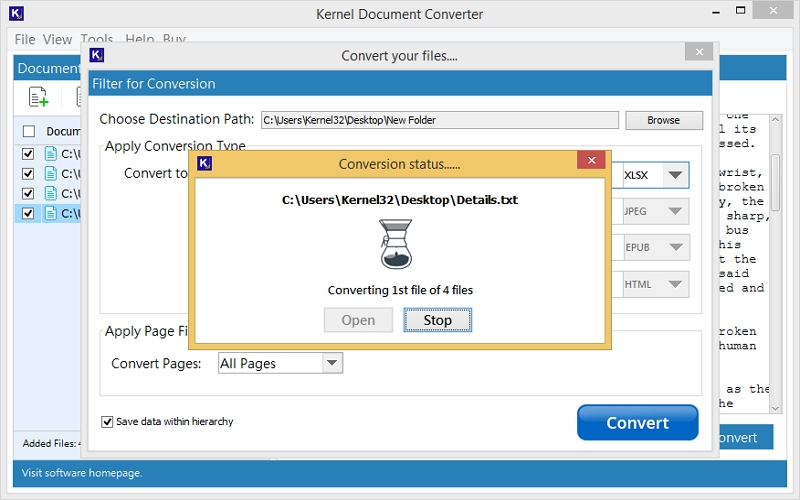Screen dimensions: 800x500
Task: Click the preview pane scroll down arrow
Action: pyautogui.click(x=776, y=408)
